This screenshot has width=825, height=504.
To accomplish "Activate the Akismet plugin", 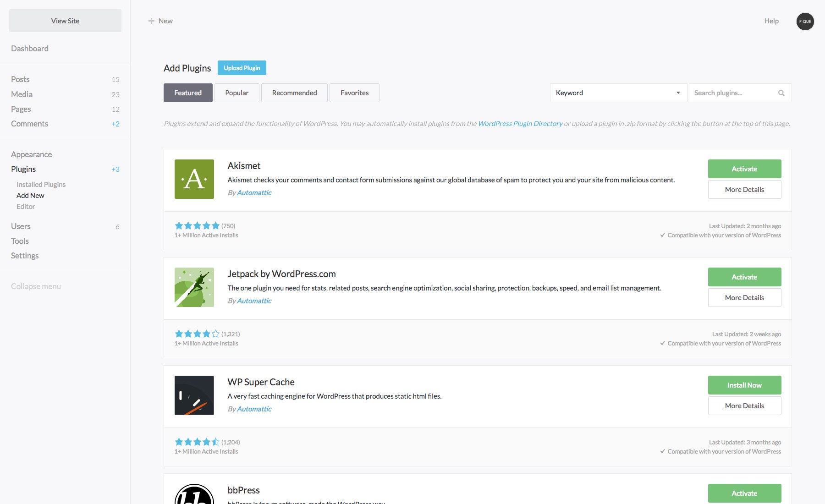I will point(744,169).
